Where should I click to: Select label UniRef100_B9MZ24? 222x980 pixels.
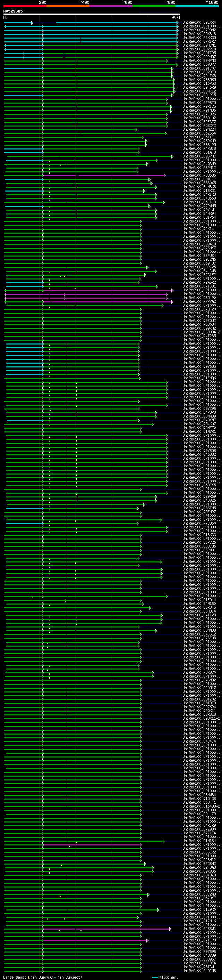199,130
